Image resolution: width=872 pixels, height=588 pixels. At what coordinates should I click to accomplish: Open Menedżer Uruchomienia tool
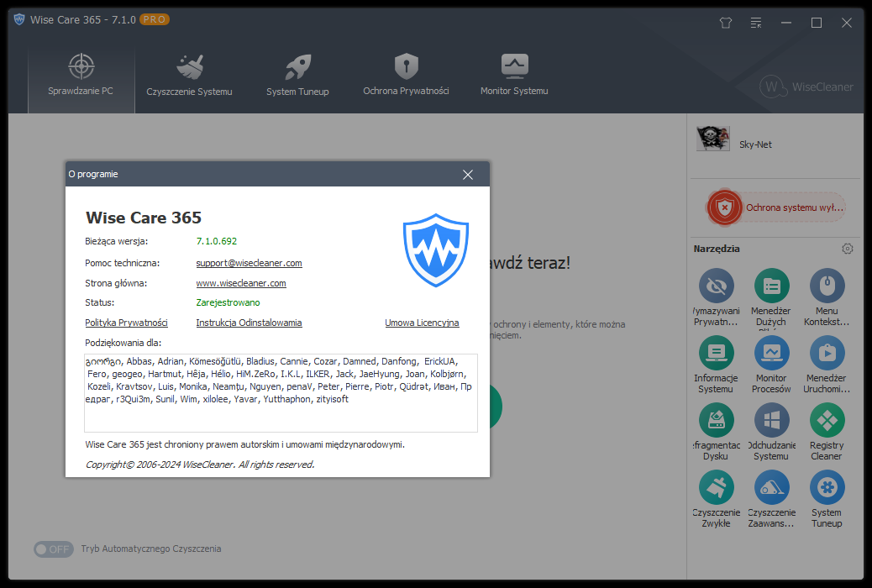827,365
